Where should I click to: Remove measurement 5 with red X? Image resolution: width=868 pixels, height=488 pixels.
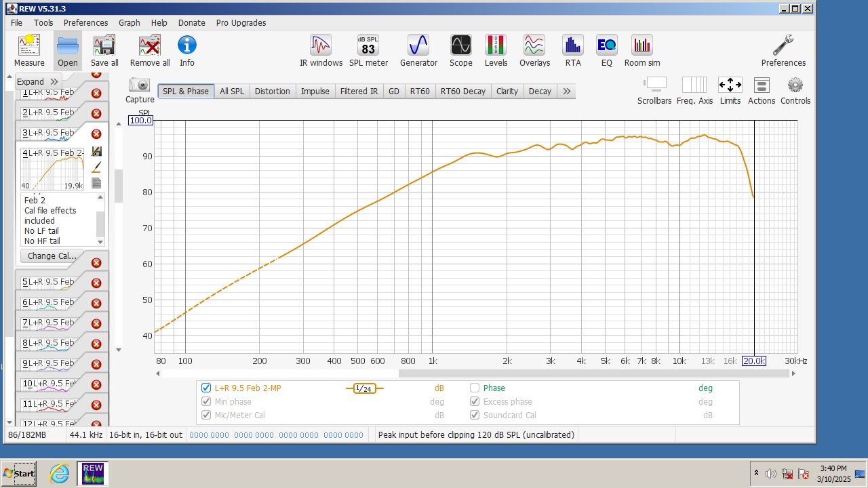[96, 283]
